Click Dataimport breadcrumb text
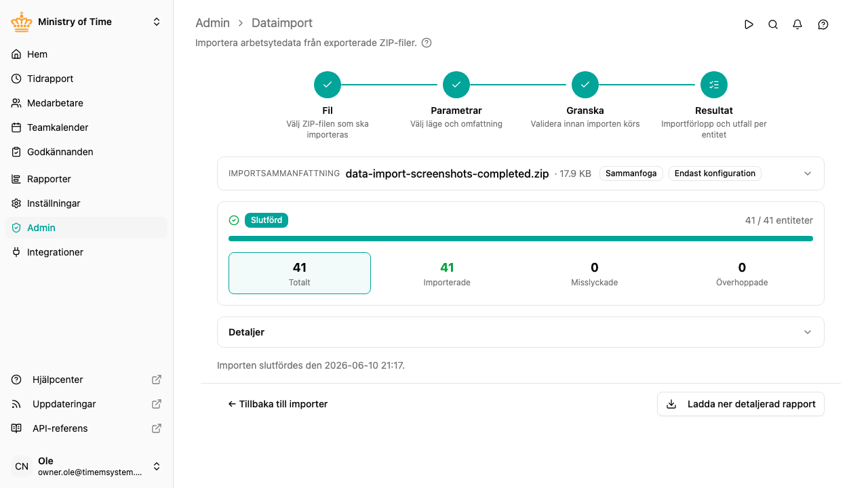The image size is (868, 488). point(282,23)
